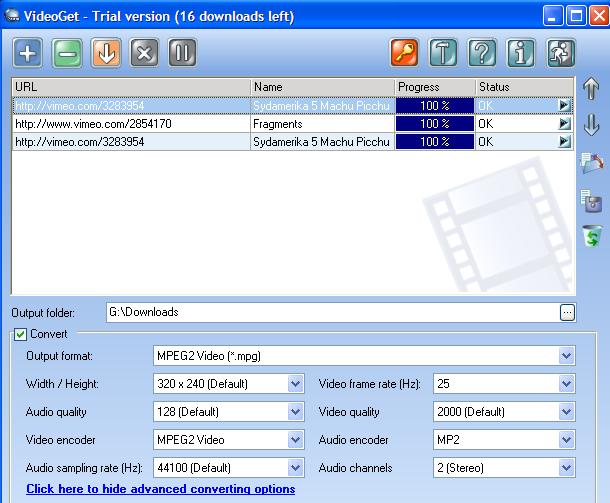Screen dimensions: 610x503
Task: Click the convert file icon in the right sidebar
Action: point(592,163)
